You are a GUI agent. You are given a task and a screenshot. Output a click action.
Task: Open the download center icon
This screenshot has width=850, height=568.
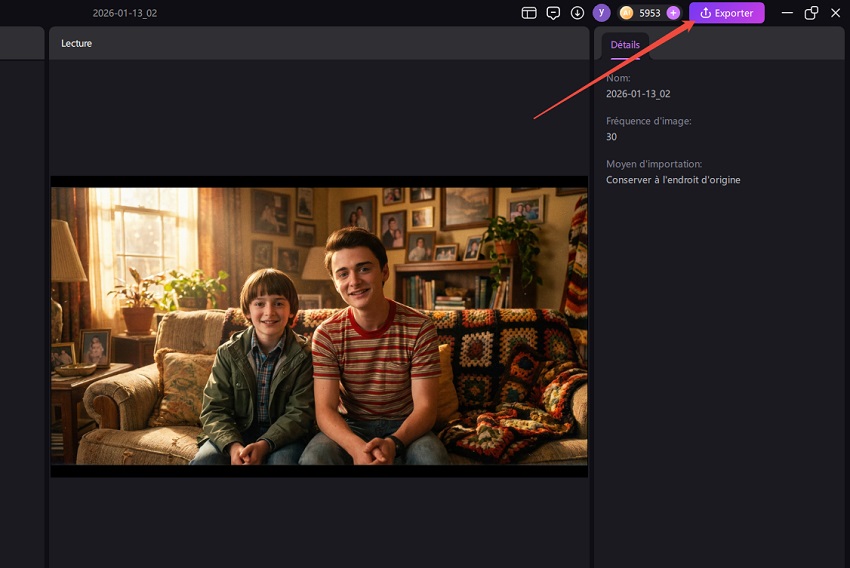(x=577, y=13)
